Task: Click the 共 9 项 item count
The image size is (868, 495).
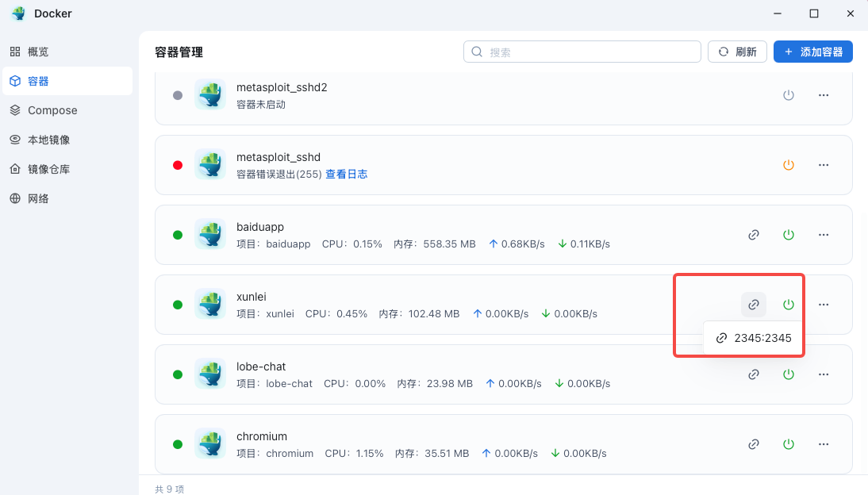Action: click(x=169, y=489)
